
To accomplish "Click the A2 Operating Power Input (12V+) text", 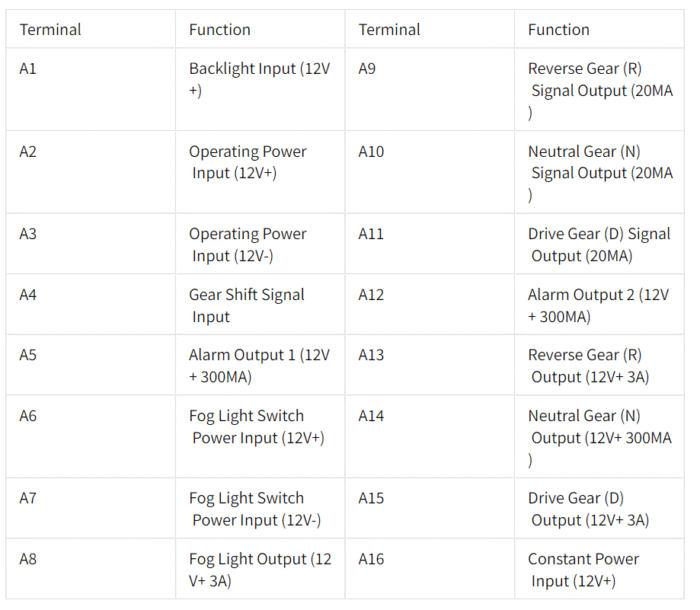I will point(248,162).
